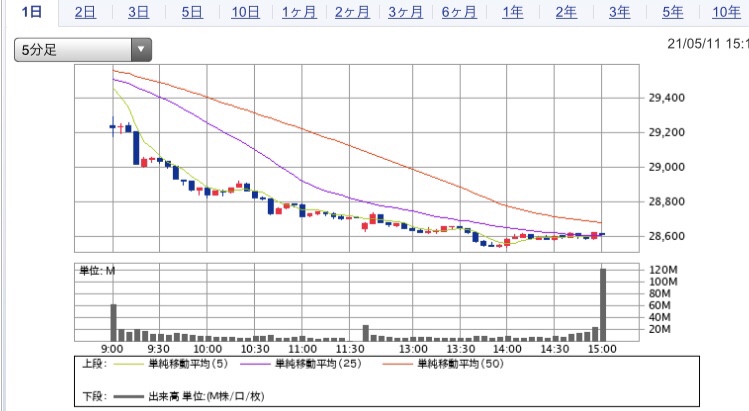The image size is (749, 411).
Task: Open the 5日 chart period
Action: click(x=192, y=12)
